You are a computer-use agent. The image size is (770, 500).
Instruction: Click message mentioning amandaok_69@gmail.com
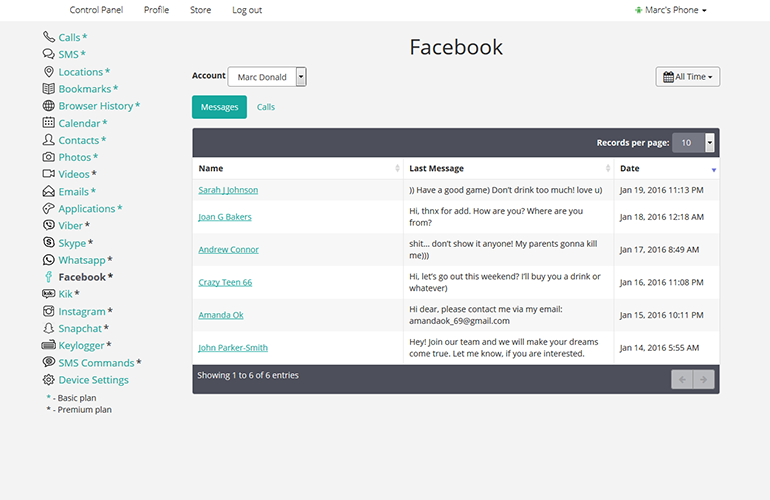click(x=486, y=315)
